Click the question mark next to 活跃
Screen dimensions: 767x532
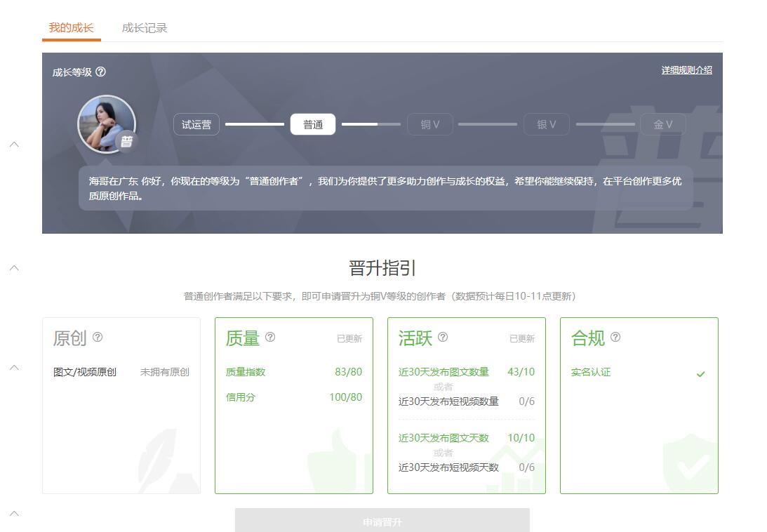click(x=443, y=338)
